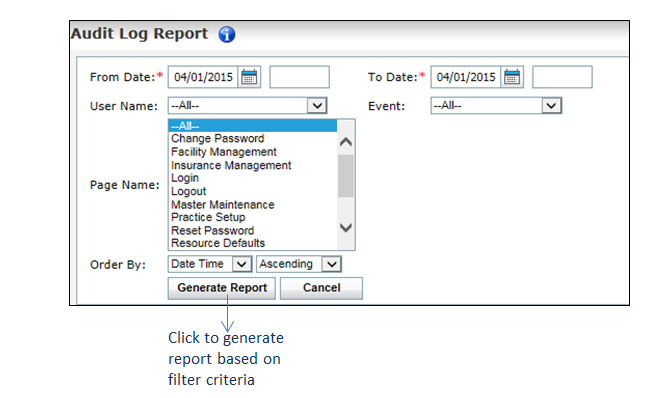
Task: Open the From Date calendar picker
Action: click(249, 77)
